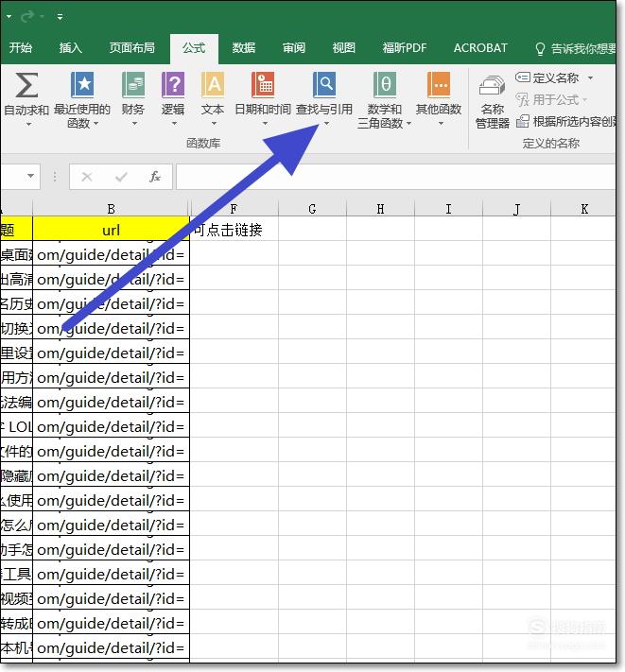The width and height of the screenshot is (625, 672).
Task: Open the Foxit PDF (福昕PDF) tab
Action: 405,47
